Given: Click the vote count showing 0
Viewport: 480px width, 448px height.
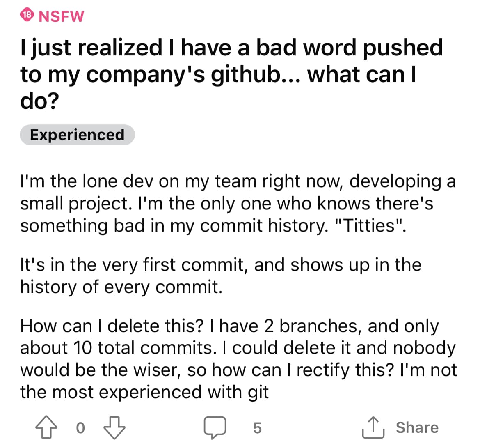Looking at the screenshot, I should (x=80, y=428).
